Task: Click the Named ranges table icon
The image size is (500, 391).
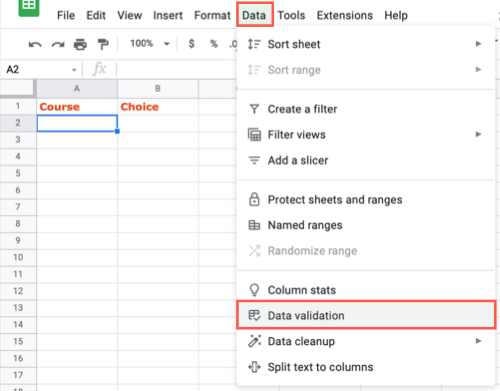Action: (x=254, y=225)
